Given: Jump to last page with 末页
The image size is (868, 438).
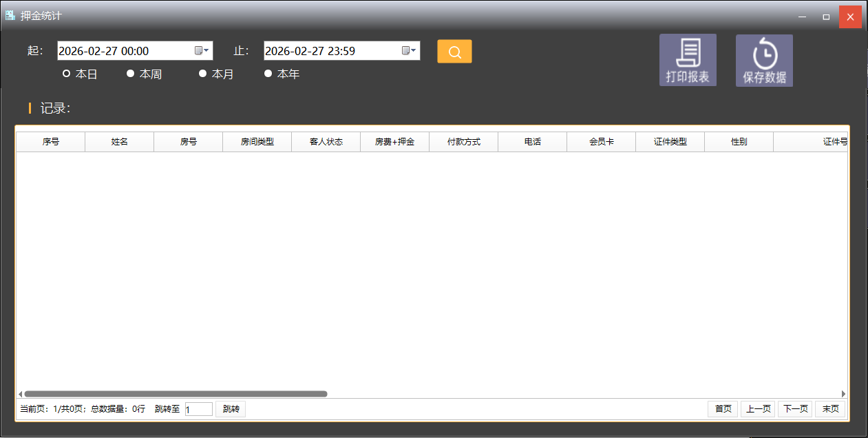Looking at the screenshot, I should pyautogui.click(x=830, y=409).
